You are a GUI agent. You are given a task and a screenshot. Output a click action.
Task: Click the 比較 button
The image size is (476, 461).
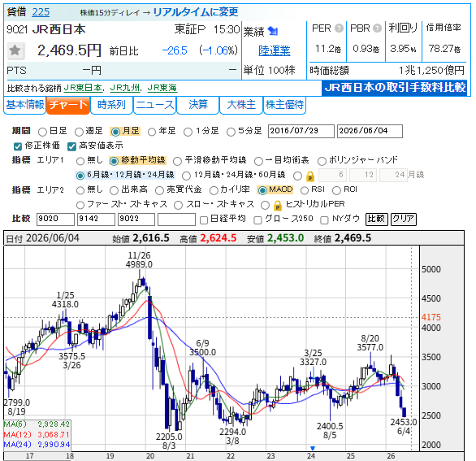376,219
